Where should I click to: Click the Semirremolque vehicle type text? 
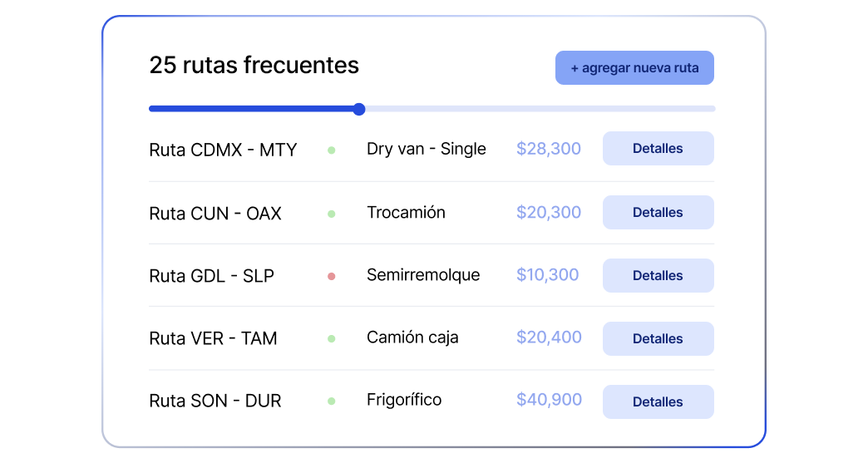[423, 275]
